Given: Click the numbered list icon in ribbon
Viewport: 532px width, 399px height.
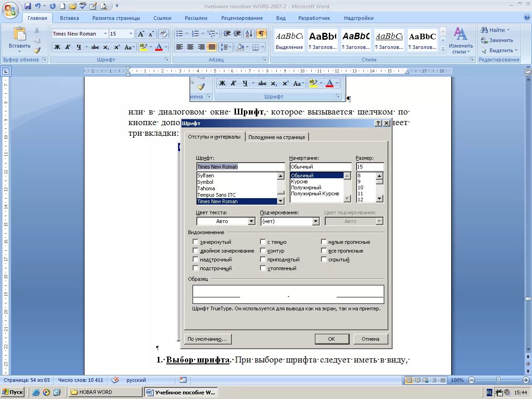Looking at the screenshot, I should 195,34.
